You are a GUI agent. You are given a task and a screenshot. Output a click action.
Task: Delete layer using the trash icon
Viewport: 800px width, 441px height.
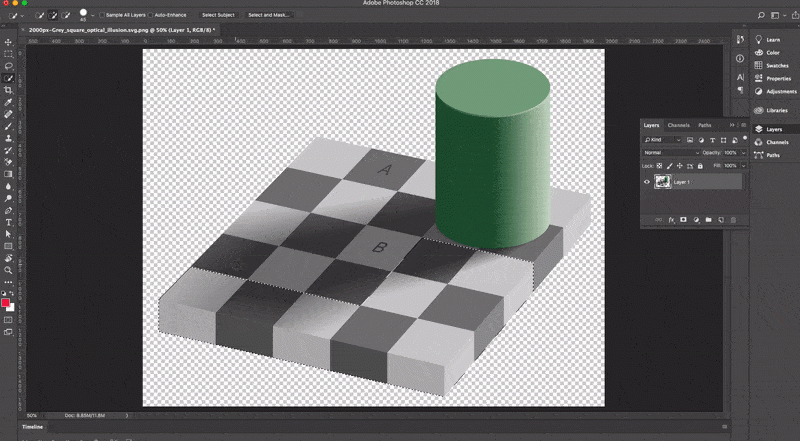point(732,219)
